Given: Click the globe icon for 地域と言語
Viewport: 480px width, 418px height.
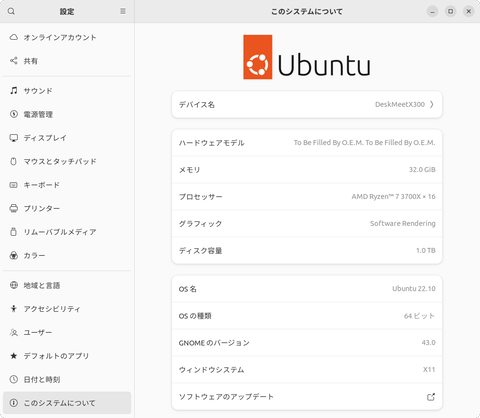Looking at the screenshot, I should [13, 285].
